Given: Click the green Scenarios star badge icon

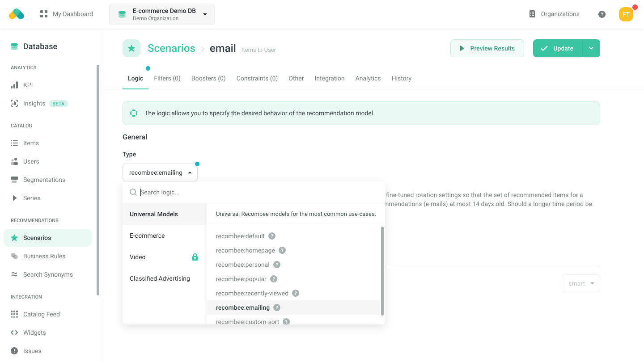Looking at the screenshot, I should [x=131, y=48].
